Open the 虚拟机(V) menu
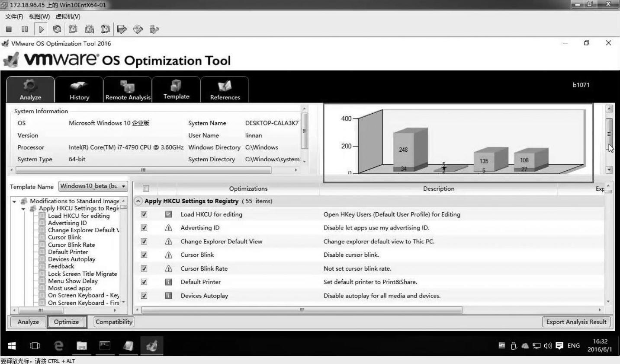The image size is (620, 364). [68, 17]
